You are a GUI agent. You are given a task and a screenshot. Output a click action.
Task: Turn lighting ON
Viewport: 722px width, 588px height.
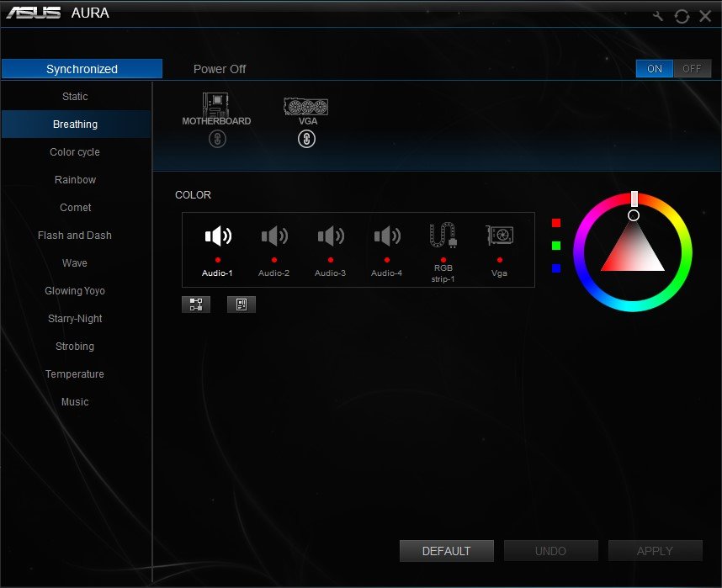pyautogui.click(x=655, y=69)
